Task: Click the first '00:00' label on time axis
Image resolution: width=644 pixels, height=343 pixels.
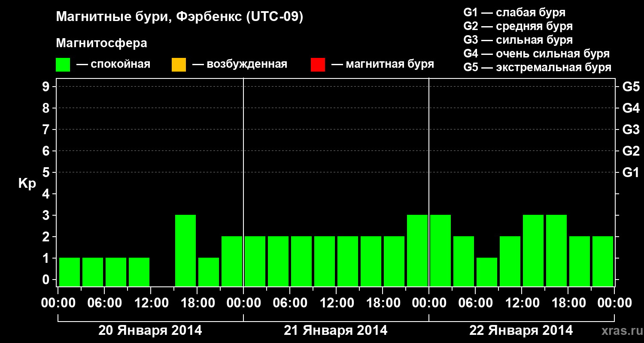Action: 58,303
